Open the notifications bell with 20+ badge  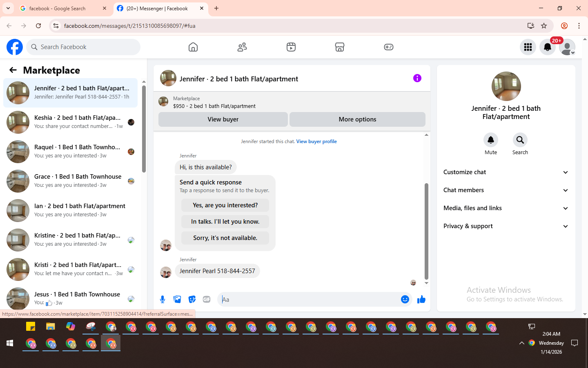click(548, 47)
